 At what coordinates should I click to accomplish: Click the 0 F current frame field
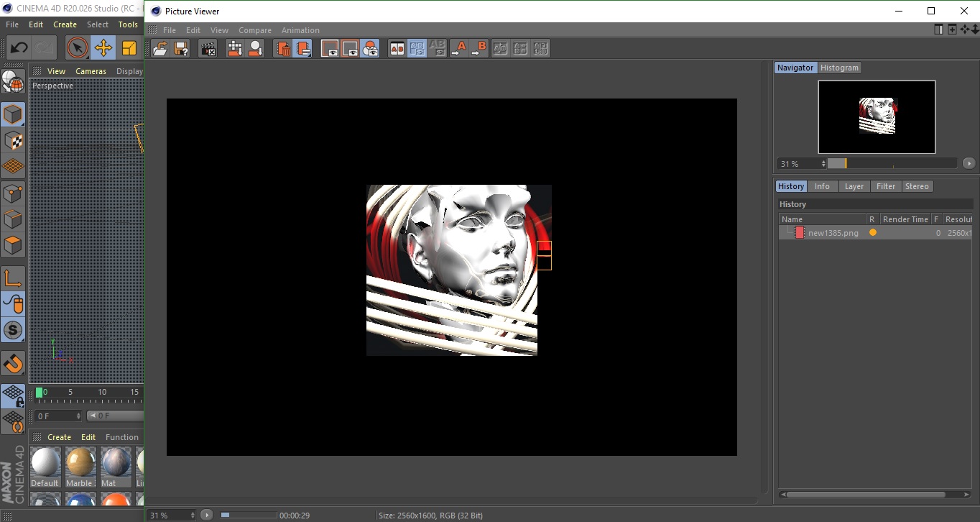click(x=60, y=416)
